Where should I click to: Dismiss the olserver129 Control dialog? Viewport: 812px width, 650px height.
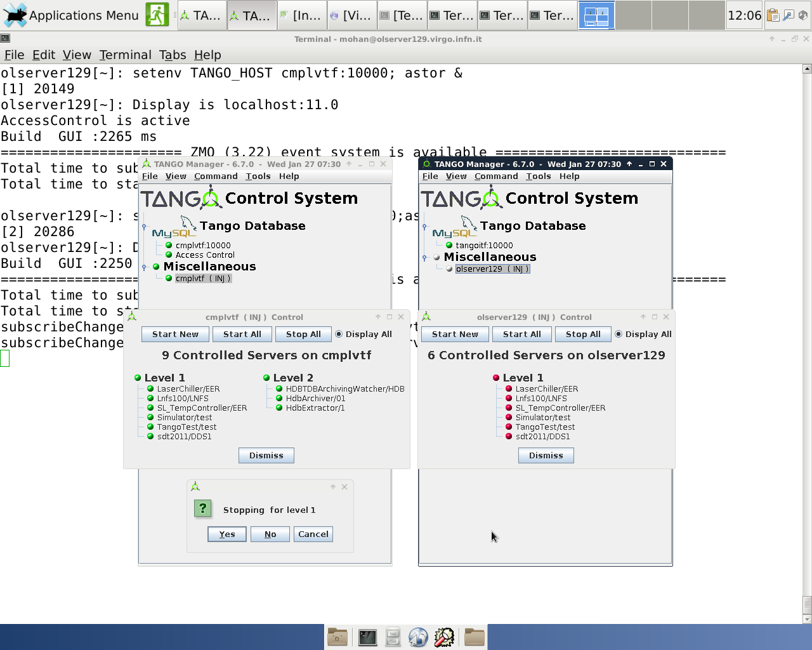point(546,455)
